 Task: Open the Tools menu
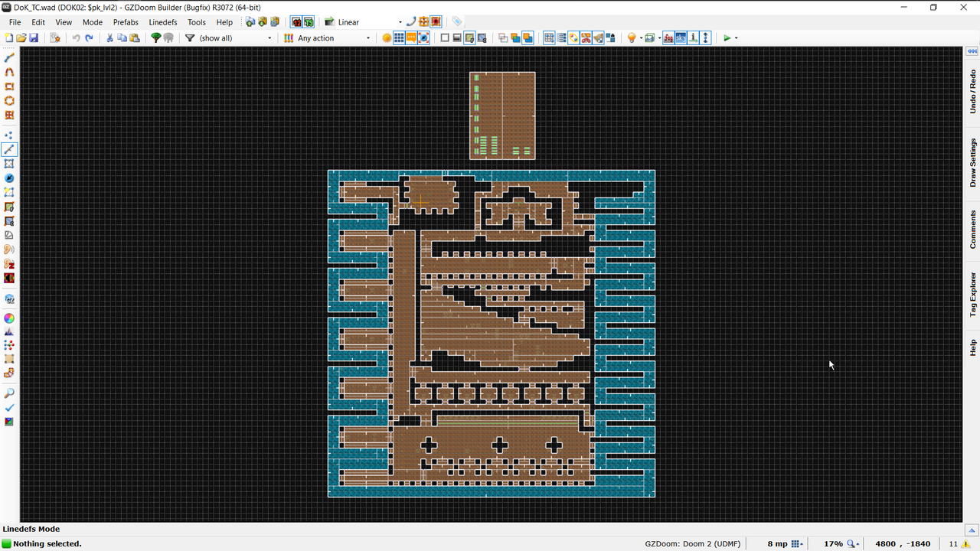(x=197, y=22)
